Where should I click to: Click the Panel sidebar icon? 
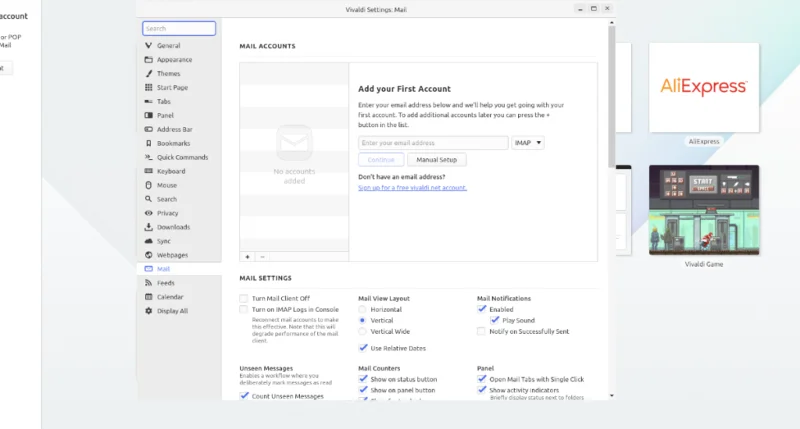point(148,115)
